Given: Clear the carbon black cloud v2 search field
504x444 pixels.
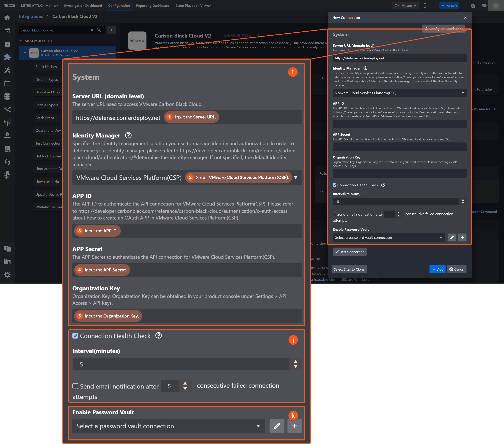Looking at the screenshot, I should (x=92, y=30).
